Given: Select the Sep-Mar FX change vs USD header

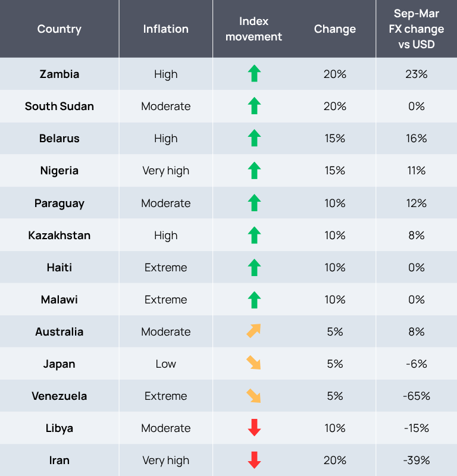Looking at the screenshot, I should click(x=417, y=29).
